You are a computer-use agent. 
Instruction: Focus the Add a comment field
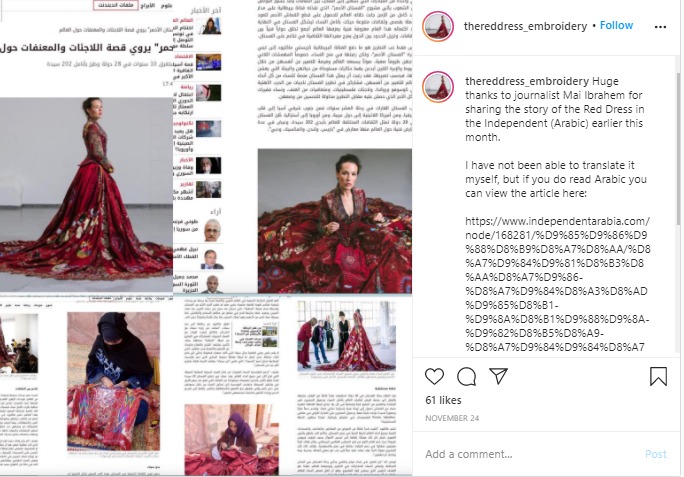[530, 454]
